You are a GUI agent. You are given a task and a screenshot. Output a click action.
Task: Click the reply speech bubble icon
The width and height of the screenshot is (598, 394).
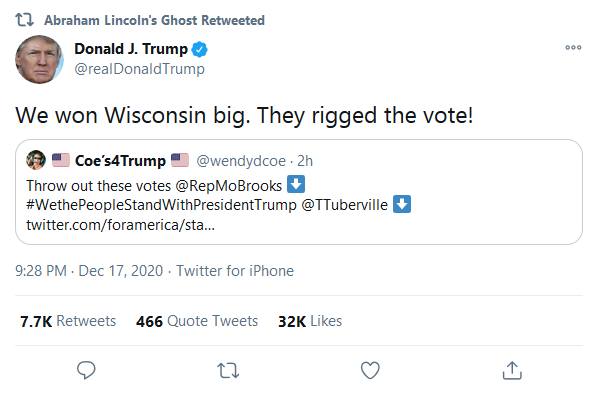tap(86, 370)
